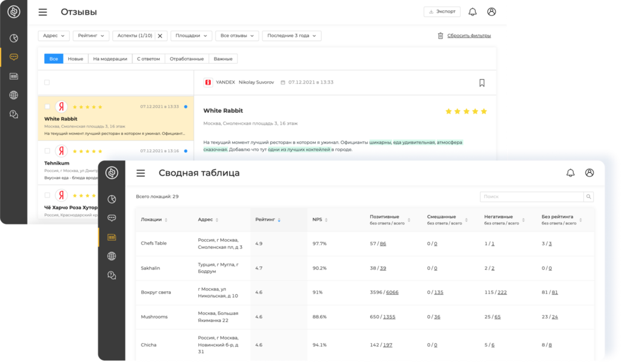The image size is (622, 364).
Task: Open reviews chat icon in Отзывы sidebar
Action: tap(14, 57)
